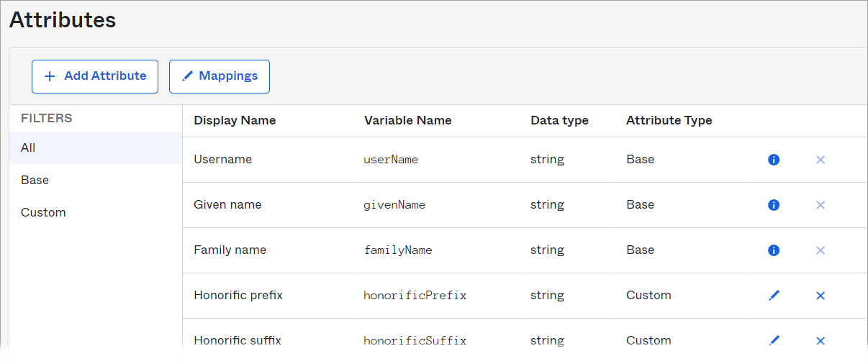868x364 pixels.
Task: Open info for the Username attribute
Action: click(774, 160)
